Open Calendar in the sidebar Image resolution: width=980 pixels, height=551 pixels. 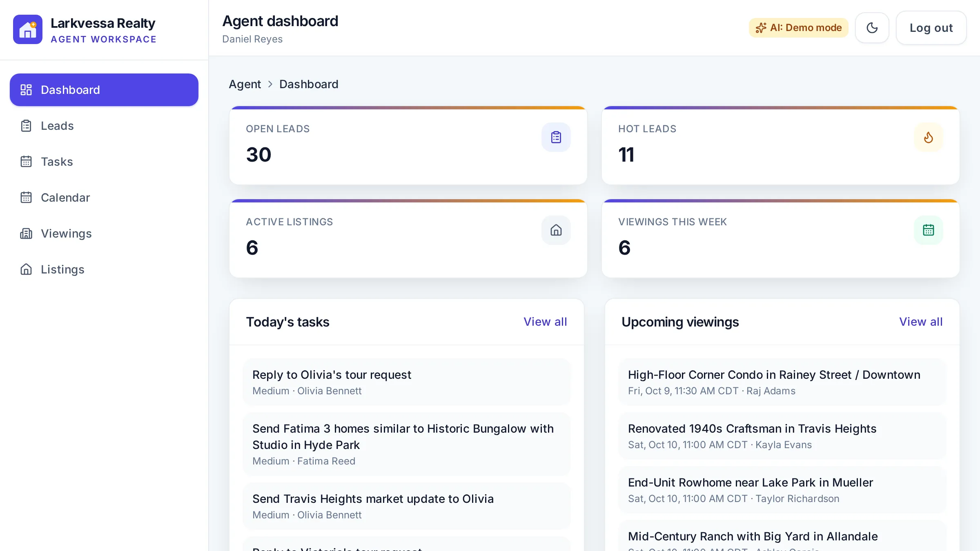(104, 198)
